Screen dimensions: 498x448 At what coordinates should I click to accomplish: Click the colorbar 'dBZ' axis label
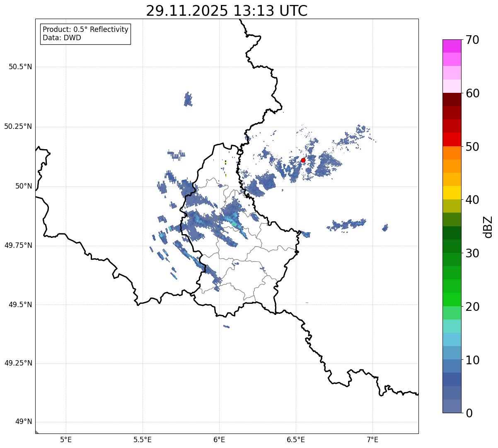tap(488, 227)
